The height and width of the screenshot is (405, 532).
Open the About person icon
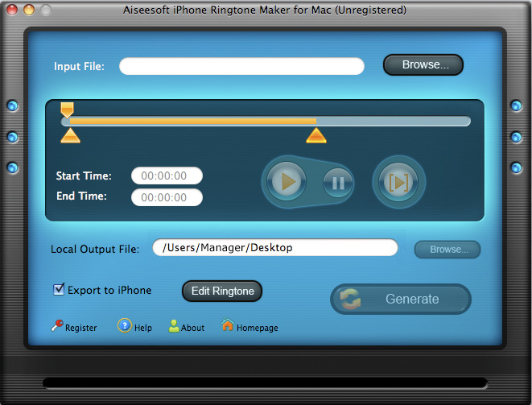point(175,326)
